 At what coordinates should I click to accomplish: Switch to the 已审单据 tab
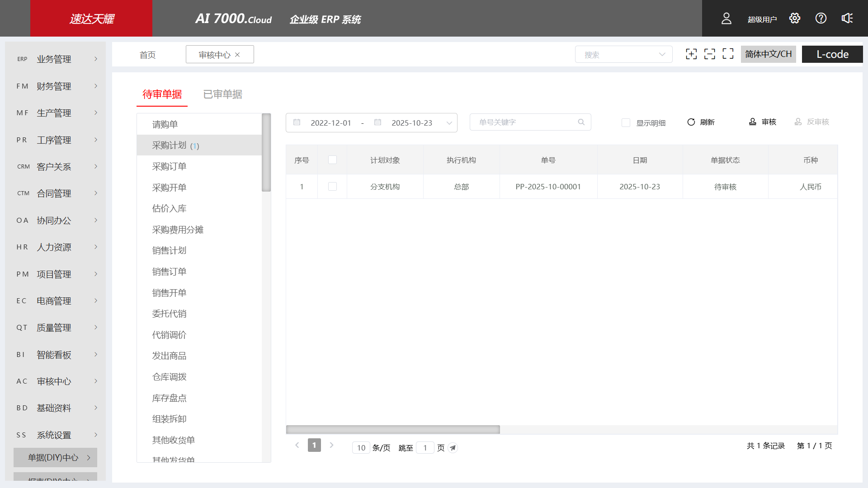pos(222,94)
